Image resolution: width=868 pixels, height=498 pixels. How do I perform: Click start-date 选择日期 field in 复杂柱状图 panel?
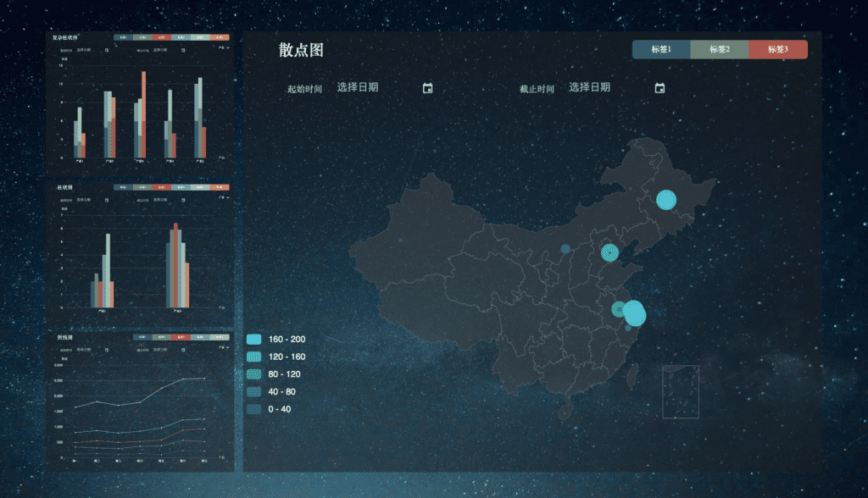click(84, 50)
